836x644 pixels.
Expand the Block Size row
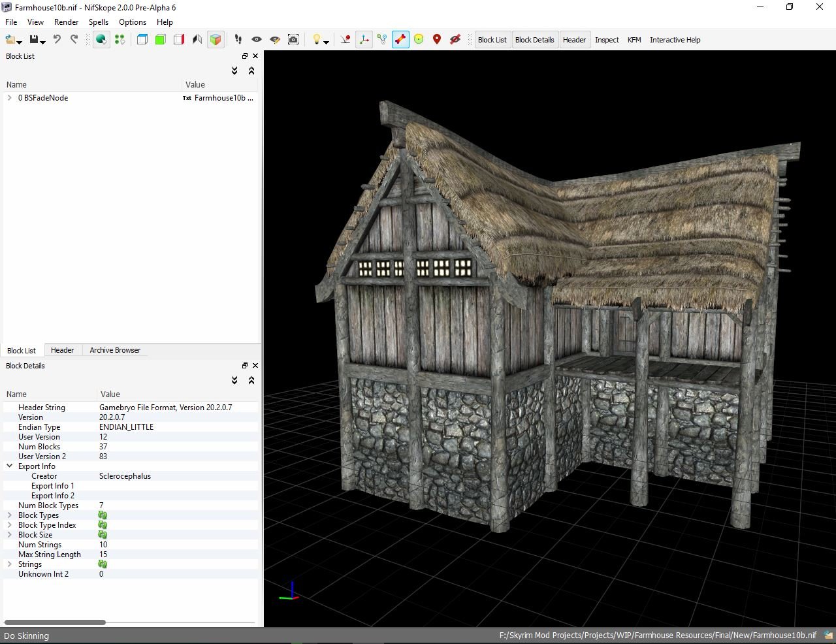coord(9,535)
